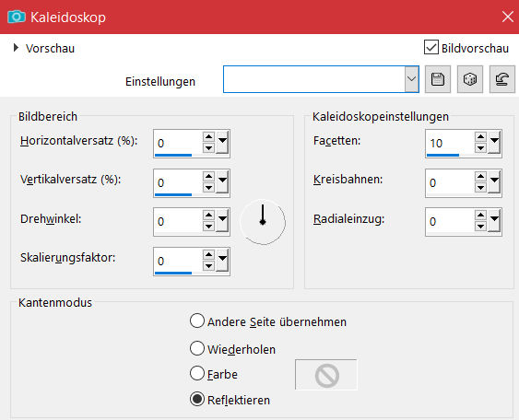This screenshot has width=519, height=420.
Task: Decrease Horizontalversatz with the down arrow
Action: tap(208, 147)
